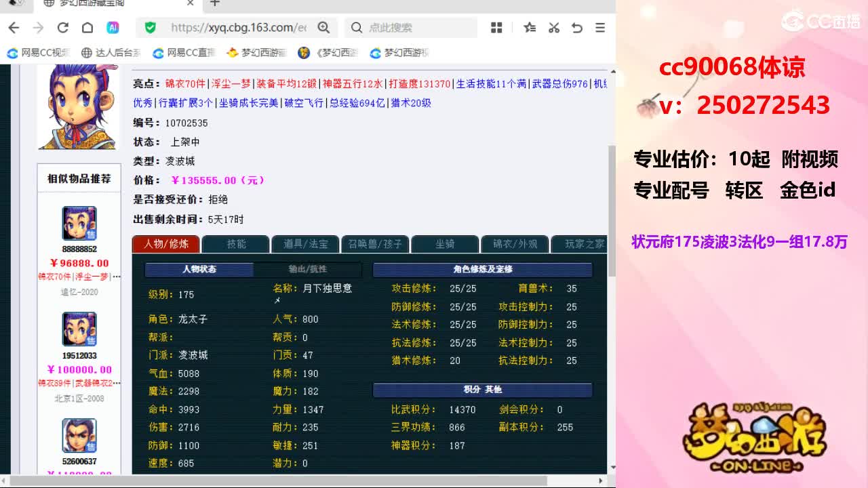868x488 pixels.
Task: Click the highlight tag 行囊扩展3个
Action: coord(186,103)
